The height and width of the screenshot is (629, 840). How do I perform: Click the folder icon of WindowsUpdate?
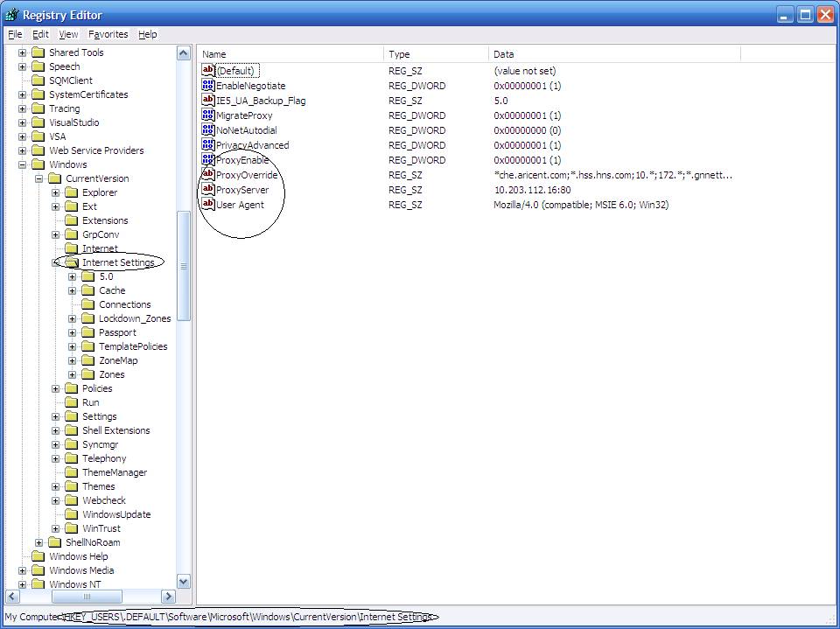pos(71,514)
